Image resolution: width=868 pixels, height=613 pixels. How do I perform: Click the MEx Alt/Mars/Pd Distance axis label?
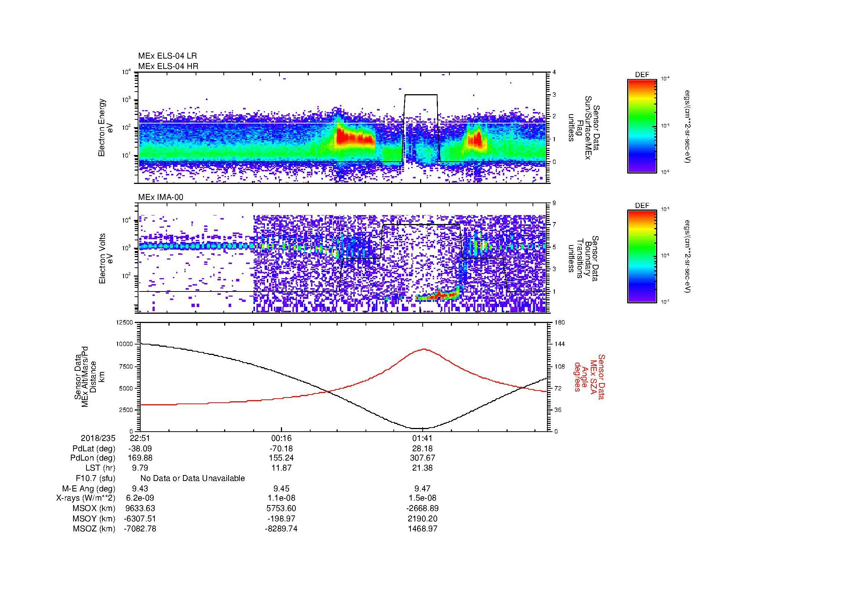[89, 376]
